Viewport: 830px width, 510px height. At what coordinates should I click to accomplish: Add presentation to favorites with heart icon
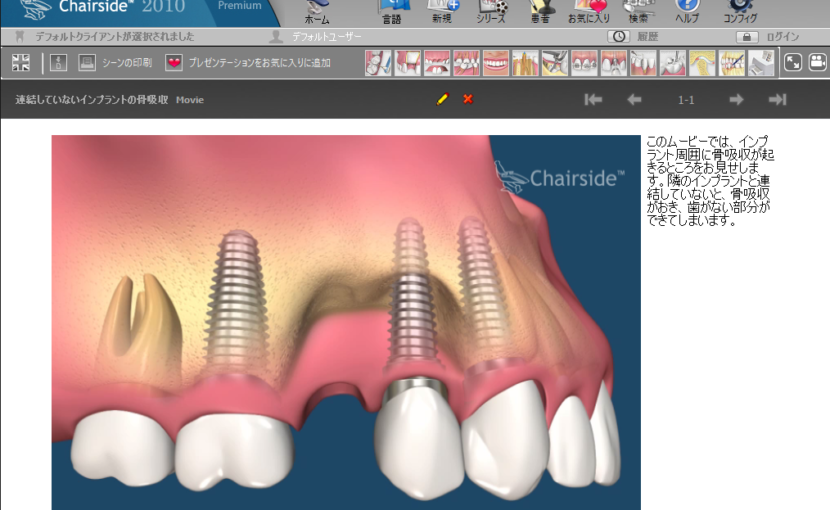pos(174,63)
